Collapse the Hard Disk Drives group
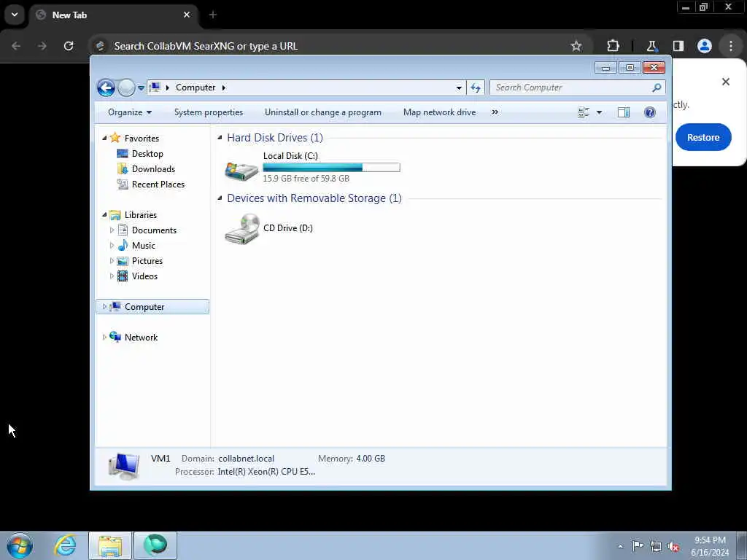The height and width of the screenshot is (560, 747). pyautogui.click(x=220, y=138)
